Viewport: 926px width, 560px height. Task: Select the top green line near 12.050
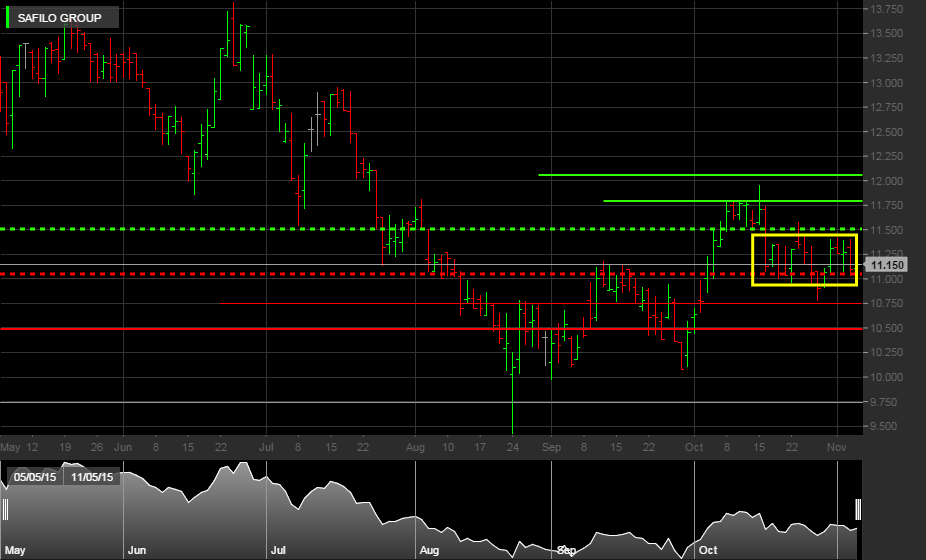(700, 175)
